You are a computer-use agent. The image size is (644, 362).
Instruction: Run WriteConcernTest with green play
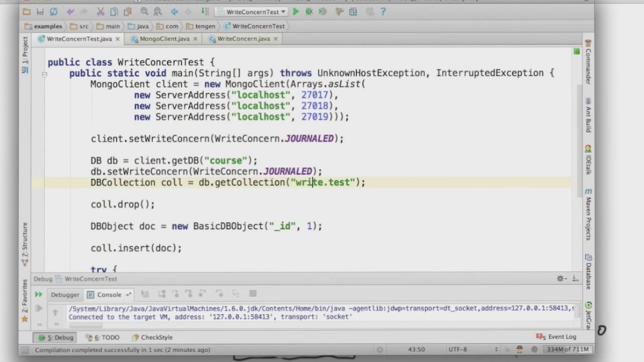coord(296,12)
